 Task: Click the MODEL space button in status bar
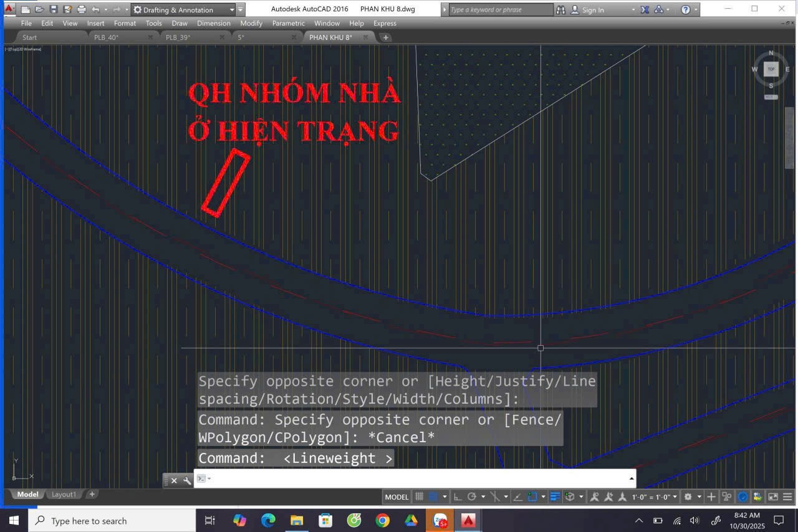tap(397, 496)
